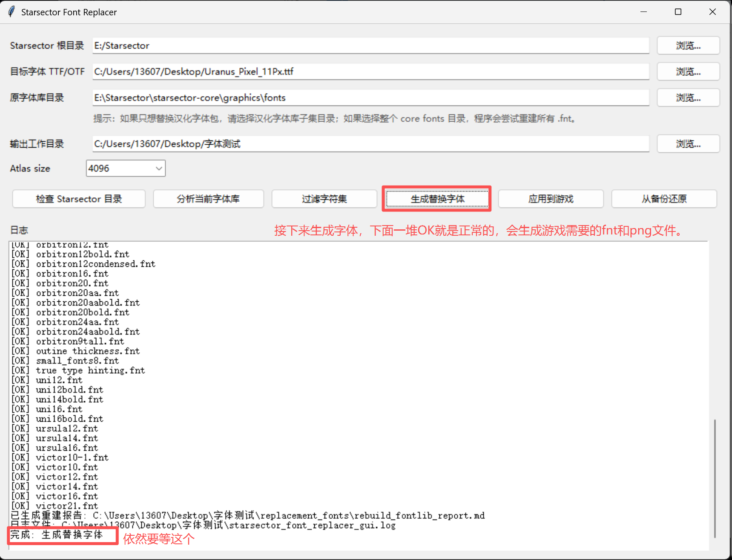This screenshot has width=732, height=560.
Task: Click the log panel vertical scrollbar
Action: click(715, 478)
